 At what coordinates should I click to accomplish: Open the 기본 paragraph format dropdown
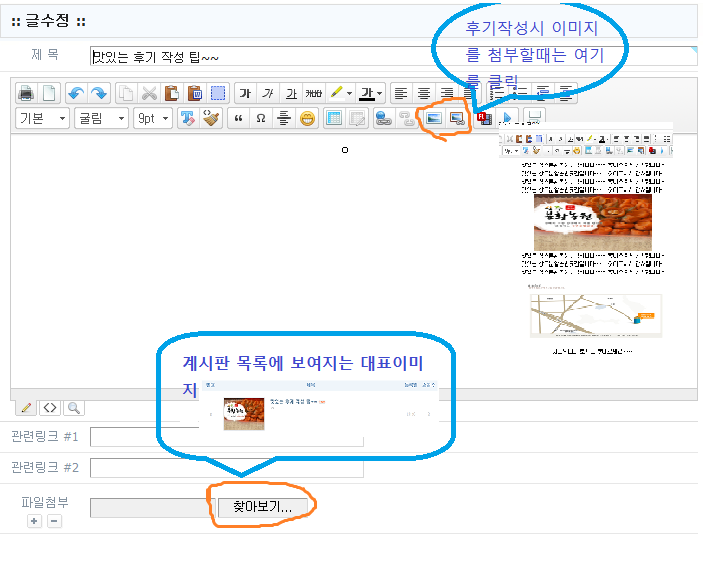click(x=44, y=118)
